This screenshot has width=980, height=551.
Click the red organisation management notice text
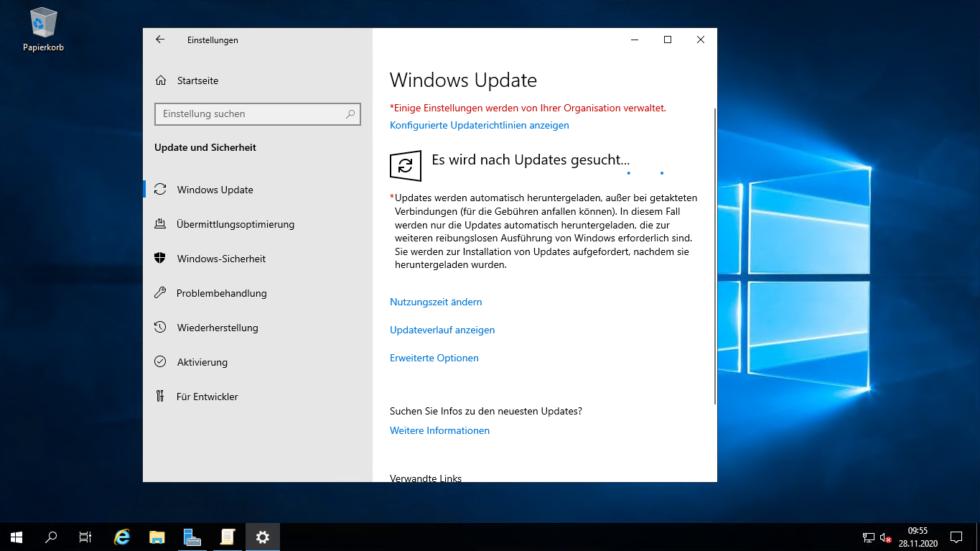[x=528, y=108]
